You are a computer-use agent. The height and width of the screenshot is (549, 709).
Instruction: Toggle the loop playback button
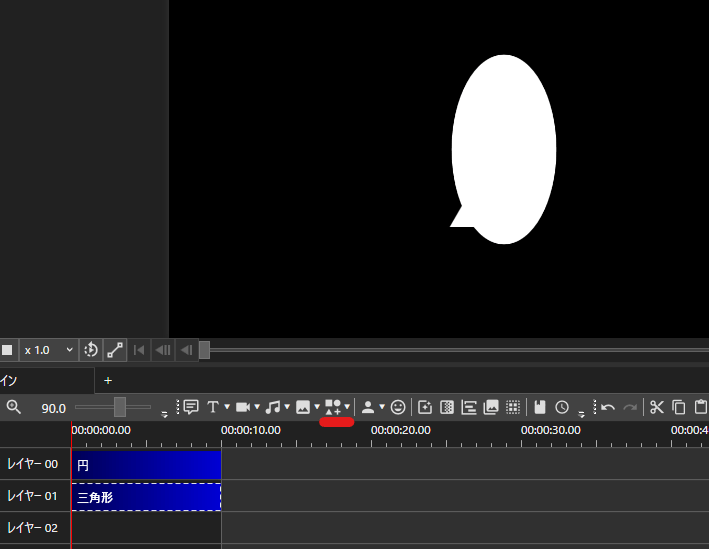tap(91, 350)
